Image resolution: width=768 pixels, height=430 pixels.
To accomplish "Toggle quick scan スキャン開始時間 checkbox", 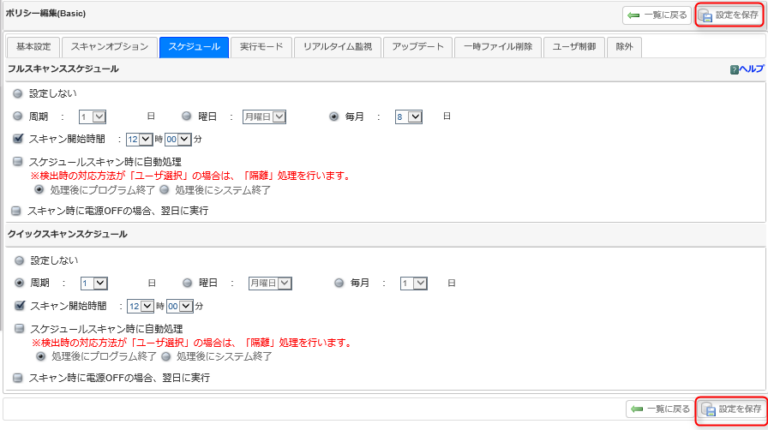I will coord(20,306).
